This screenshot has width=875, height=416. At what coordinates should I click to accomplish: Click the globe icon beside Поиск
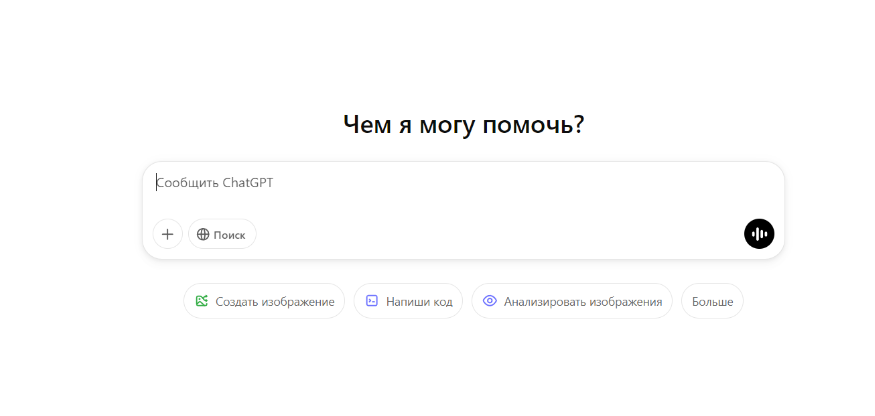pyautogui.click(x=203, y=235)
